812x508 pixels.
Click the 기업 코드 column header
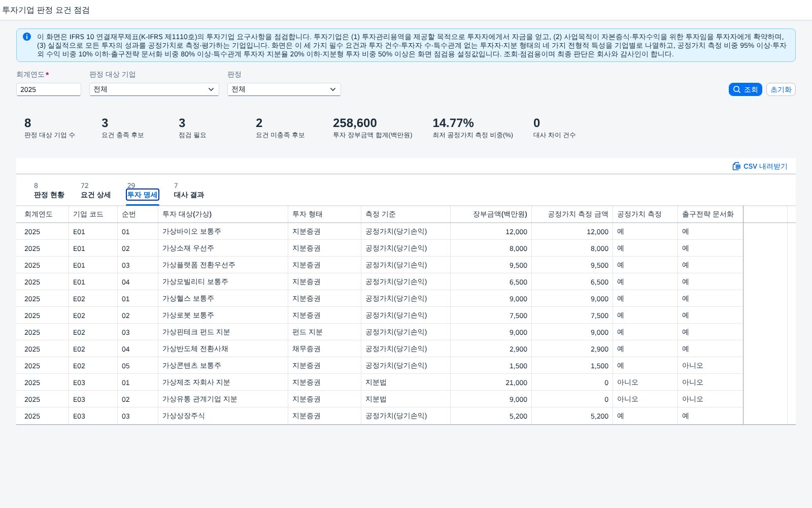click(93, 214)
